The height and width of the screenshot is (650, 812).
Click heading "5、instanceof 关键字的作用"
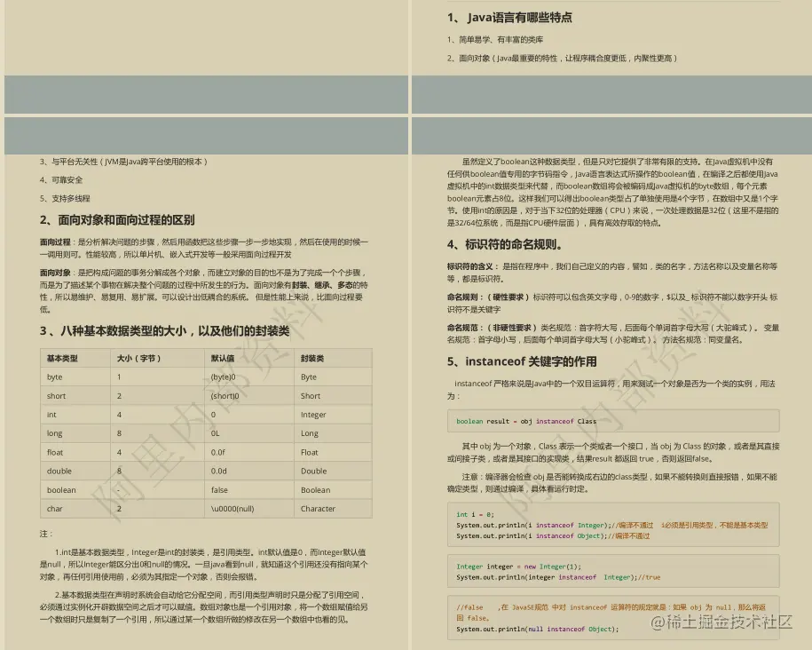[x=522, y=361]
